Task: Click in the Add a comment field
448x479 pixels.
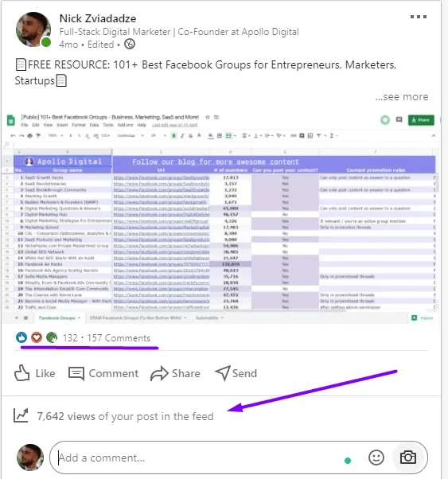Action: point(199,458)
